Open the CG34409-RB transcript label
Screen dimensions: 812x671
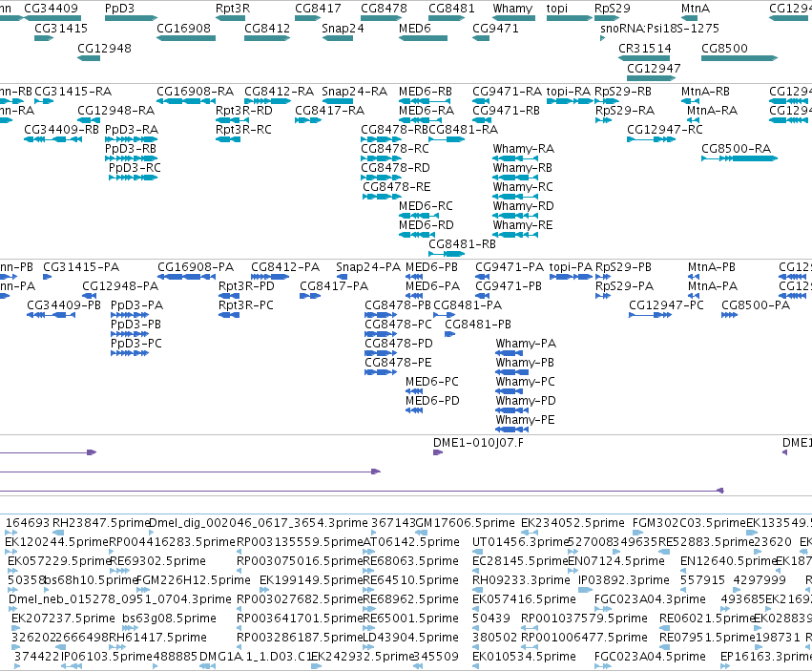pos(62,130)
